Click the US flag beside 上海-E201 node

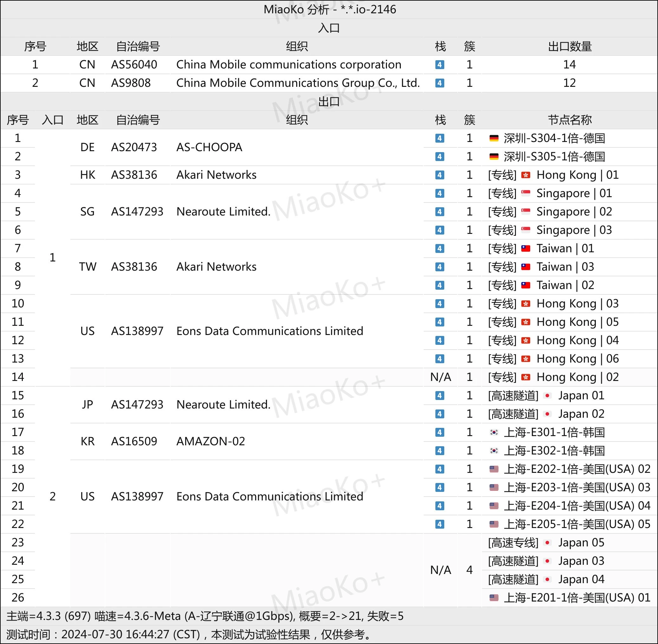494,598
